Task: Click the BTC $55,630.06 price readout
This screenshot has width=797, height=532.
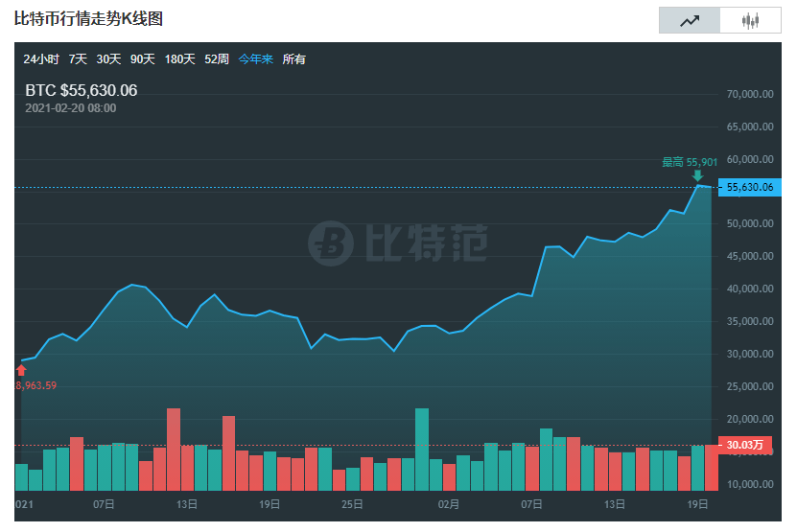Action: tap(82, 90)
